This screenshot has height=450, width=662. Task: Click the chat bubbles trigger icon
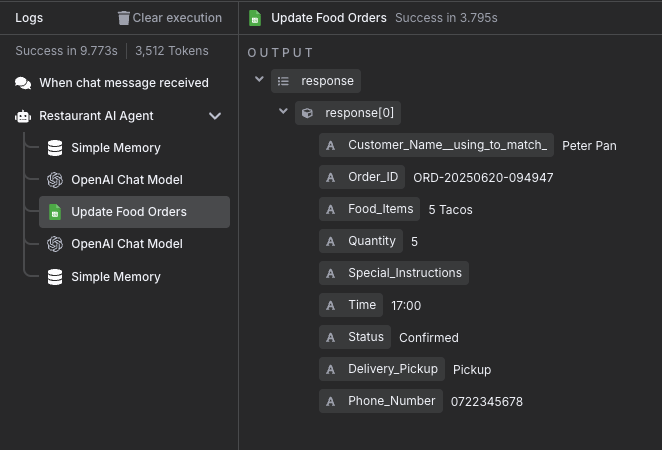pos(23,83)
